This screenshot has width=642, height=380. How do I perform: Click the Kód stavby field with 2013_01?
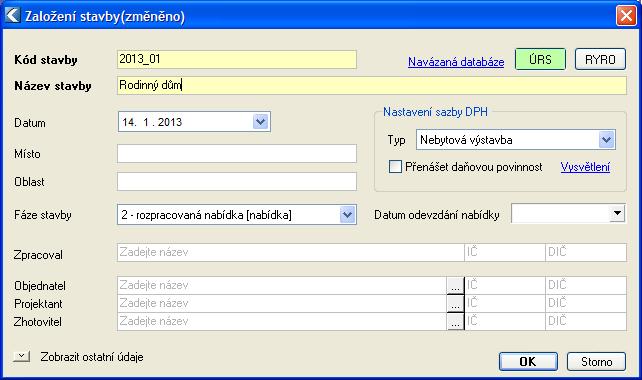click(237, 59)
